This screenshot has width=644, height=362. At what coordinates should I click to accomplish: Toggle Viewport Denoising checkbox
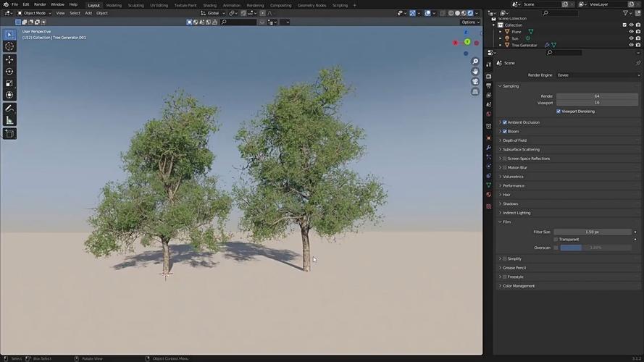(559, 111)
